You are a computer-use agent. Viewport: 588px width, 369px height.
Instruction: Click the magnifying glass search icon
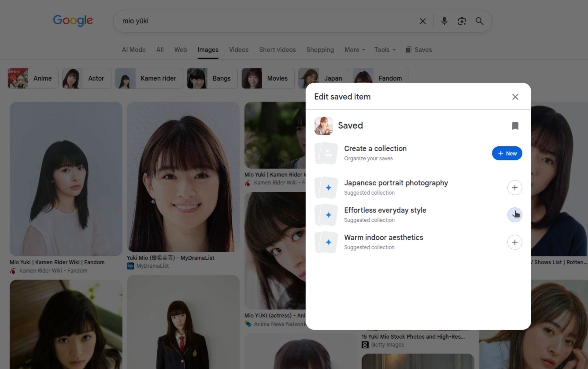(479, 21)
